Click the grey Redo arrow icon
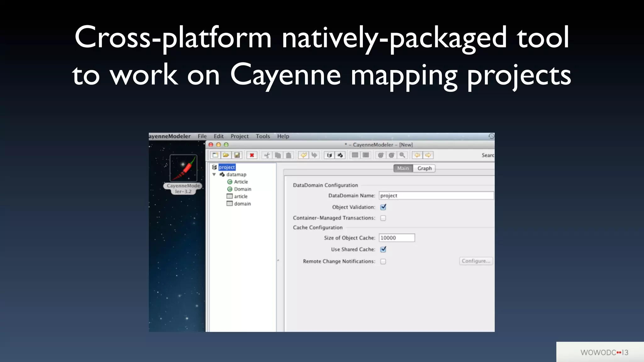The height and width of the screenshot is (362, 644). [x=314, y=155]
